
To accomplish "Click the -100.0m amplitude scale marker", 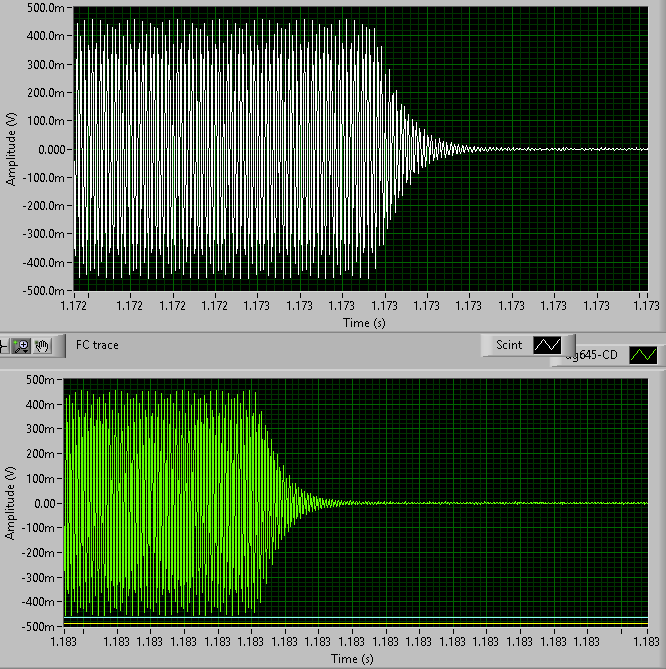I will [44, 177].
